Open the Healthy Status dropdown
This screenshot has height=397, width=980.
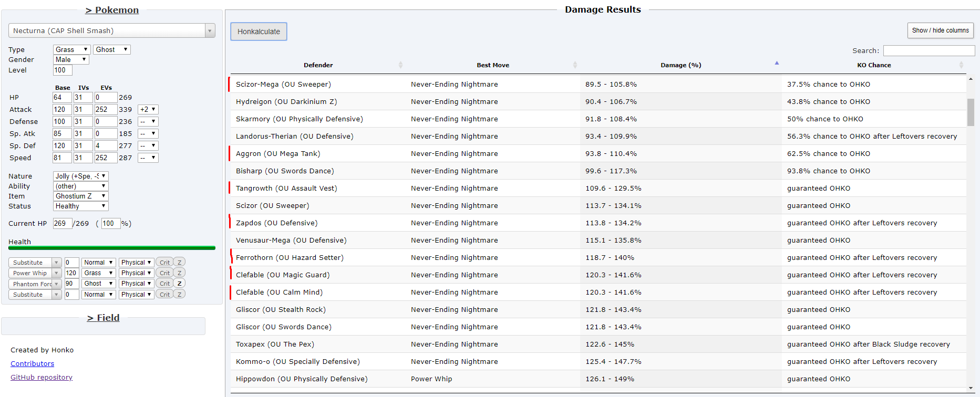pos(80,206)
